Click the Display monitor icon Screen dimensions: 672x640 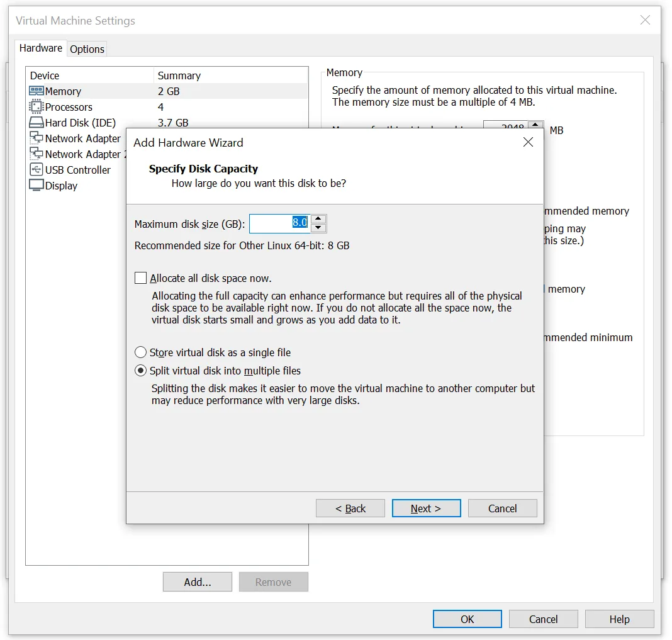click(36, 186)
